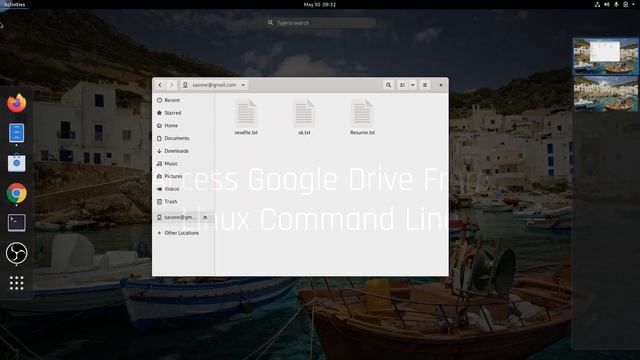
Task: Open Pictures folder in sidebar
Action: click(182, 176)
